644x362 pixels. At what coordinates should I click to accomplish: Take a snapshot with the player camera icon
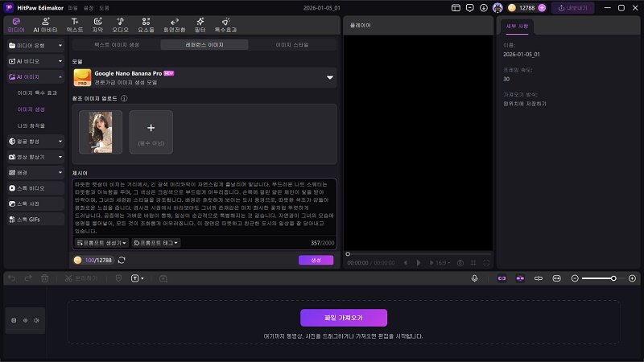click(x=460, y=263)
